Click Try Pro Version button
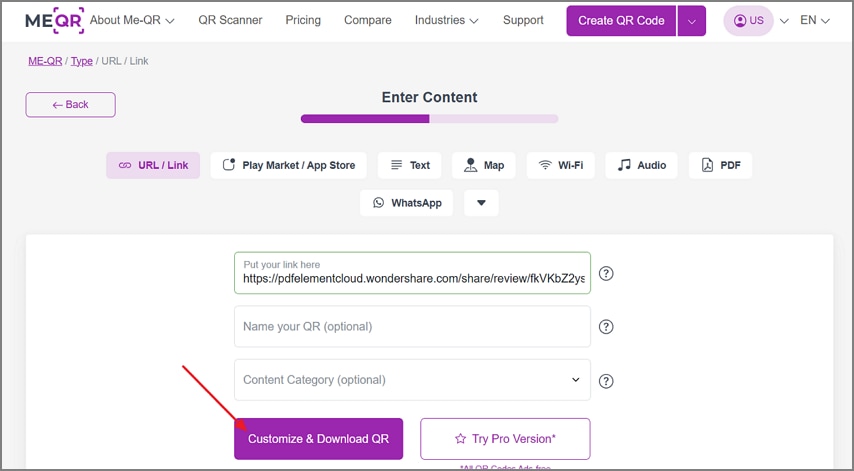This screenshot has height=471, width=854. click(505, 439)
